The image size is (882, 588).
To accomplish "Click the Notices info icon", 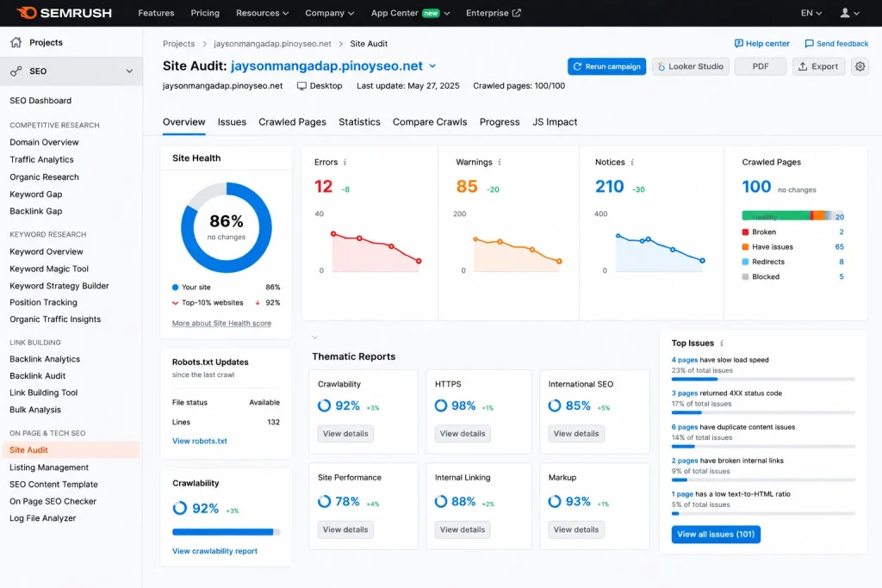I will tap(632, 162).
